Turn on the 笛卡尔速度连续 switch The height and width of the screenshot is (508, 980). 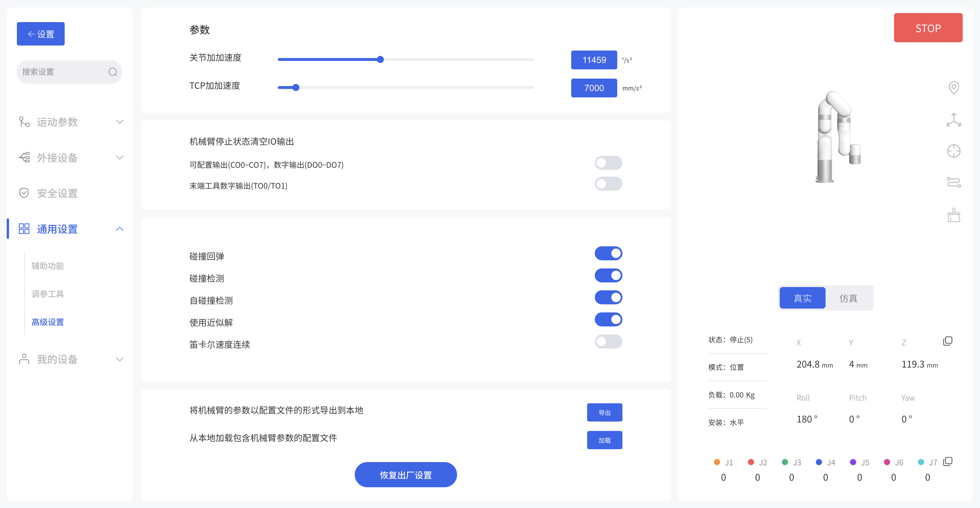pyautogui.click(x=608, y=341)
